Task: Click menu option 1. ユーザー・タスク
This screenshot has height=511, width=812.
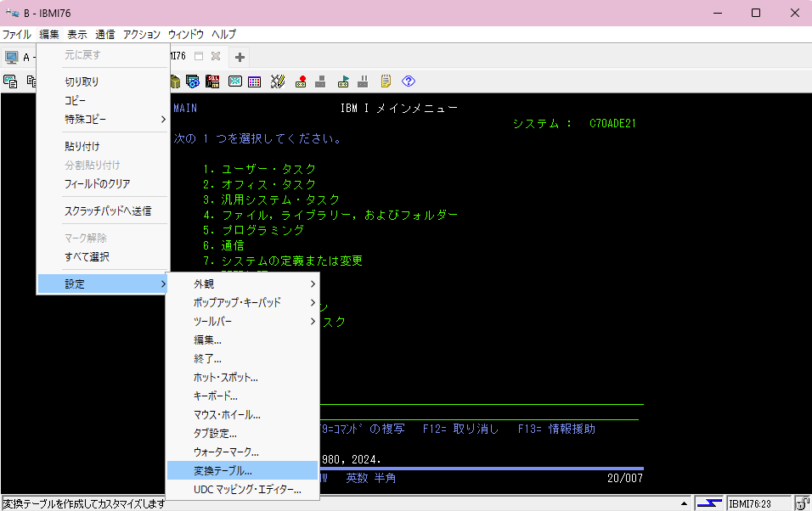Action: tap(259, 169)
